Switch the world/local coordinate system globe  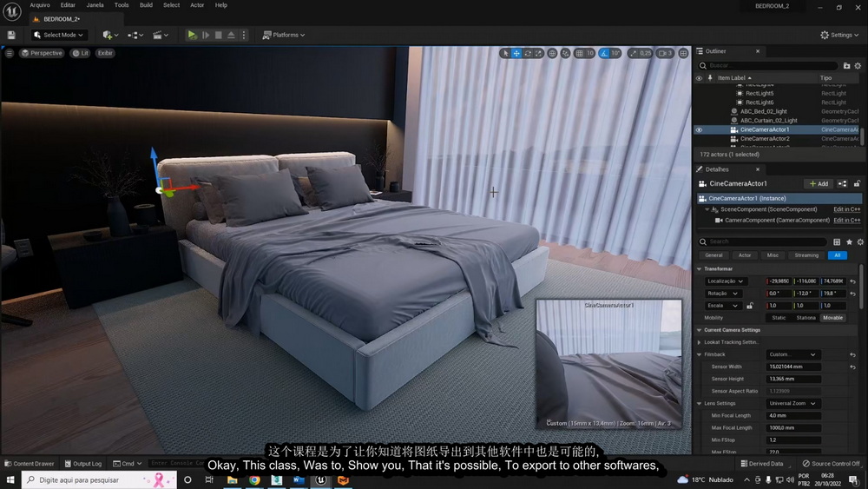click(x=552, y=53)
